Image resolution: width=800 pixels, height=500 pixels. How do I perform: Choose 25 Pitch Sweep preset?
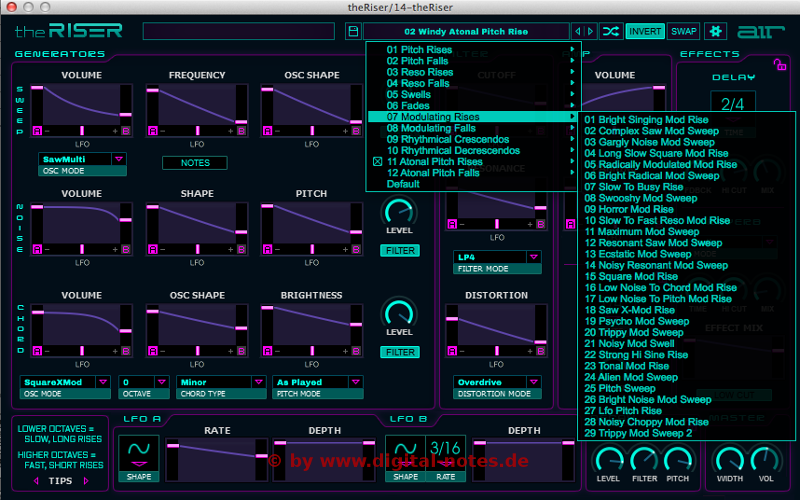coord(619,388)
